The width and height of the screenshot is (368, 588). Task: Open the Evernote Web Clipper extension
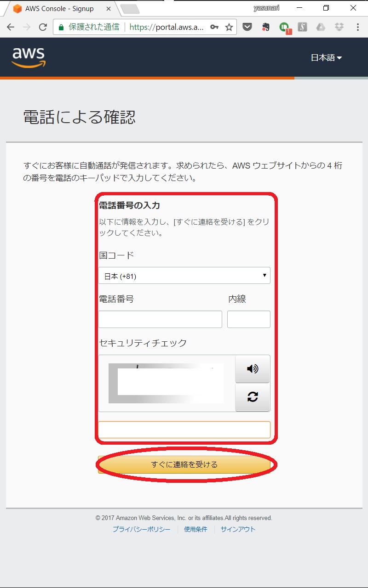[x=265, y=27]
